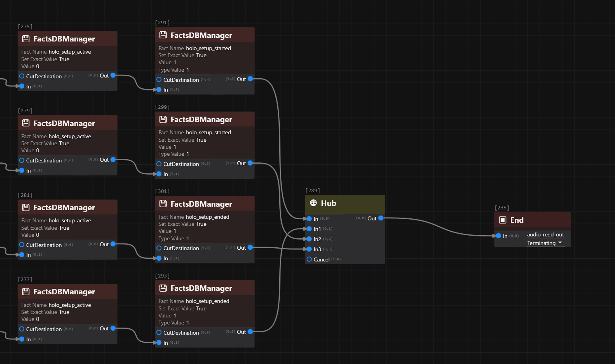This screenshot has height=364, width=615.
Task: Click the In port of the End node
Action: click(x=498, y=236)
